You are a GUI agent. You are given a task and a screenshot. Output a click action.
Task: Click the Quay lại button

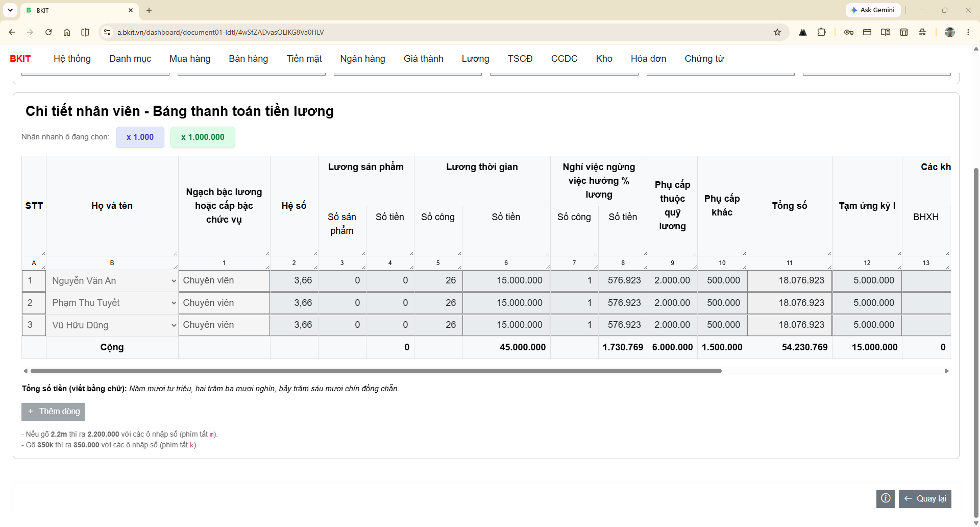click(925, 498)
